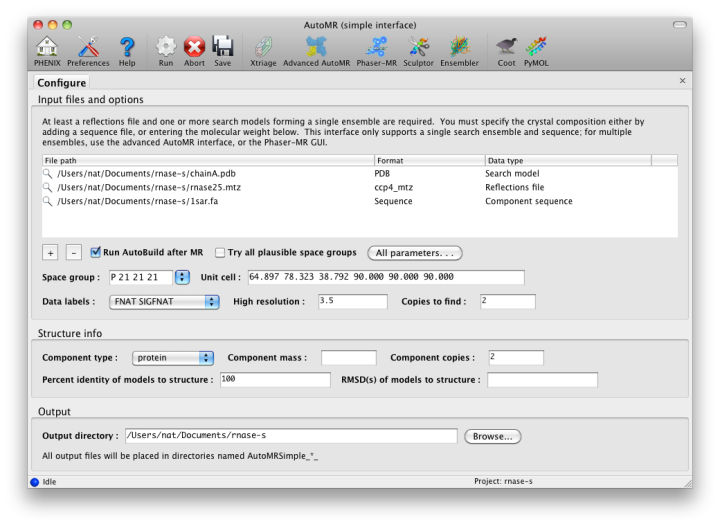The width and height of the screenshot is (720, 526).
Task: Uncheck Run AutoBuild after MR
Action: 96,253
